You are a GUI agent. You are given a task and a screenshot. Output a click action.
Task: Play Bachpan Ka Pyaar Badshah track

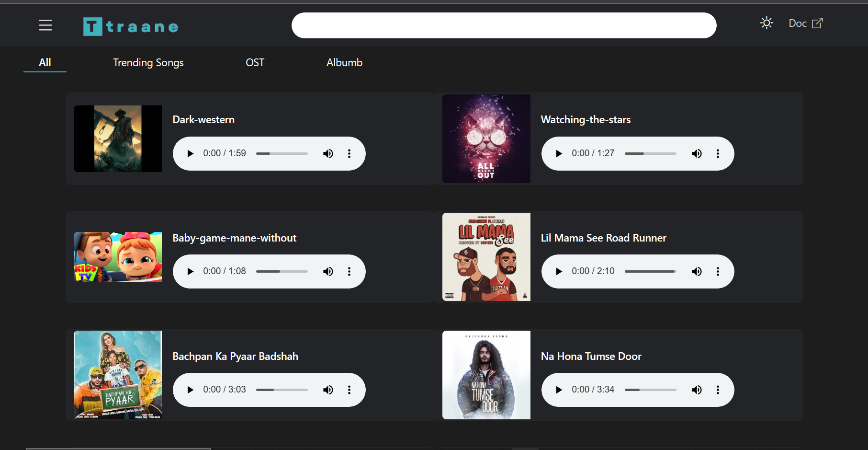point(190,390)
